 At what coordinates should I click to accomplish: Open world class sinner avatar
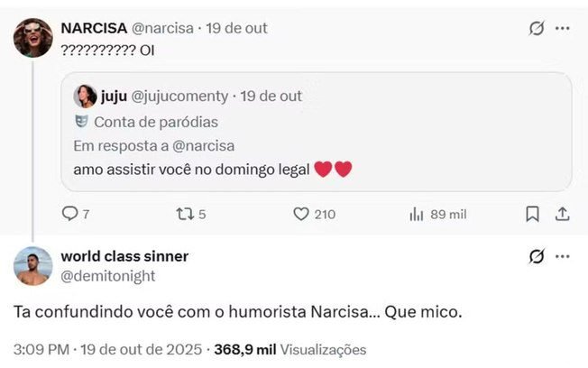click(33, 266)
